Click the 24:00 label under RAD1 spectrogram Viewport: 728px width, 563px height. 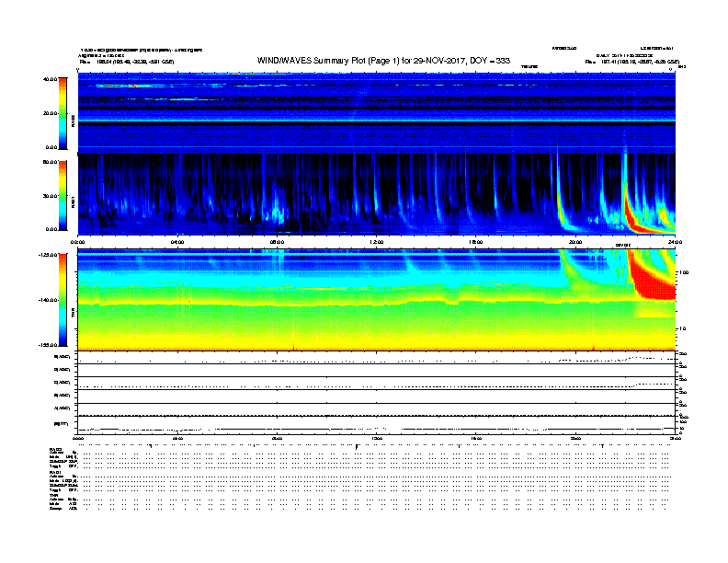coord(675,242)
